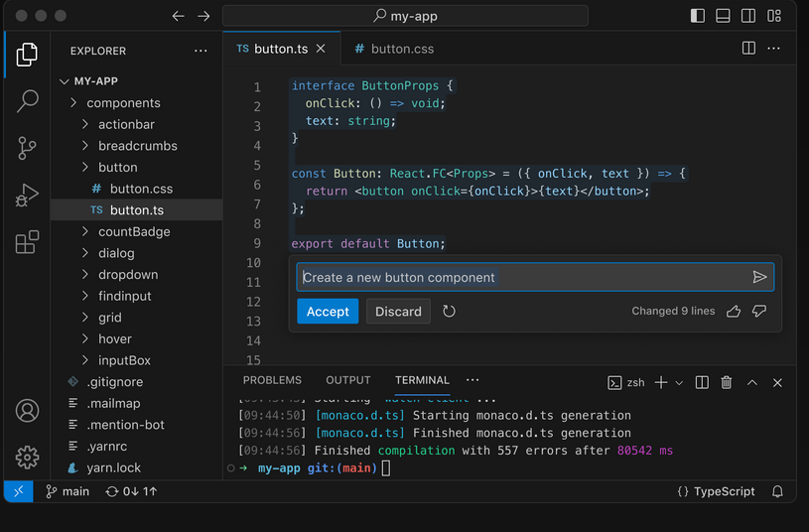Open more panel views ellipsis
The width and height of the screenshot is (809, 532).
[472, 380]
